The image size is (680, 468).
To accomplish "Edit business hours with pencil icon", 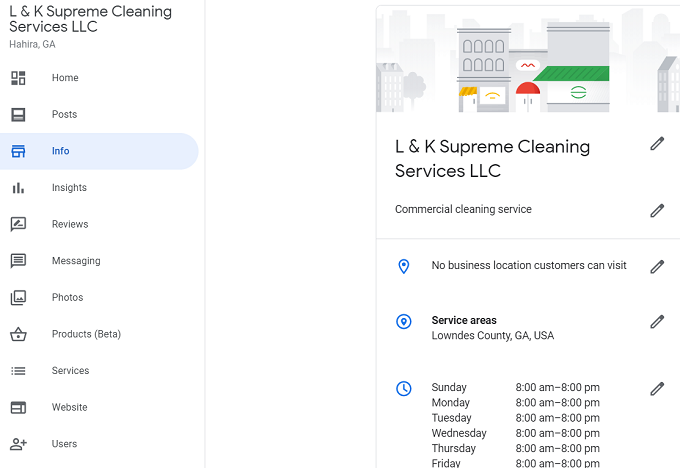I will click(657, 388).
